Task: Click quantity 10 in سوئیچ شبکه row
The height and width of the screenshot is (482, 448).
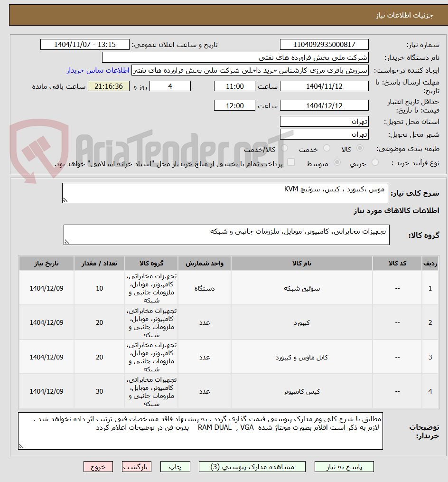Action: (x=99, y=288)
